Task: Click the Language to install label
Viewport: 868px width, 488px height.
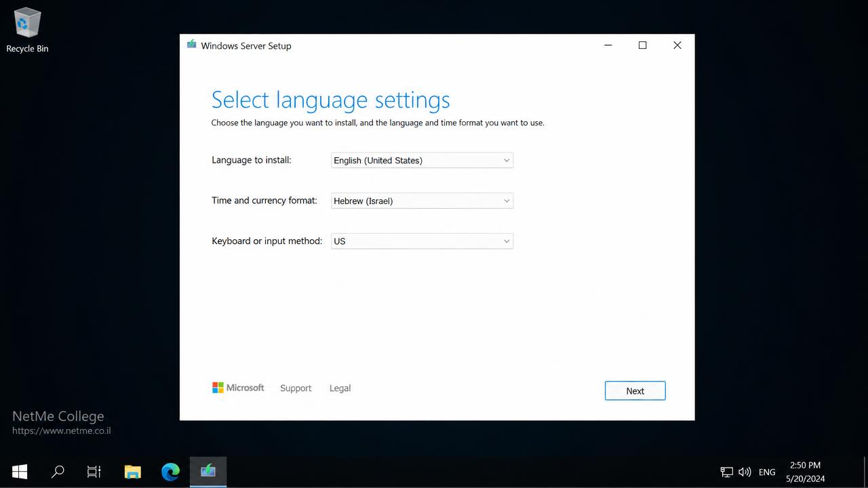Action: click(x=252, y=160)
